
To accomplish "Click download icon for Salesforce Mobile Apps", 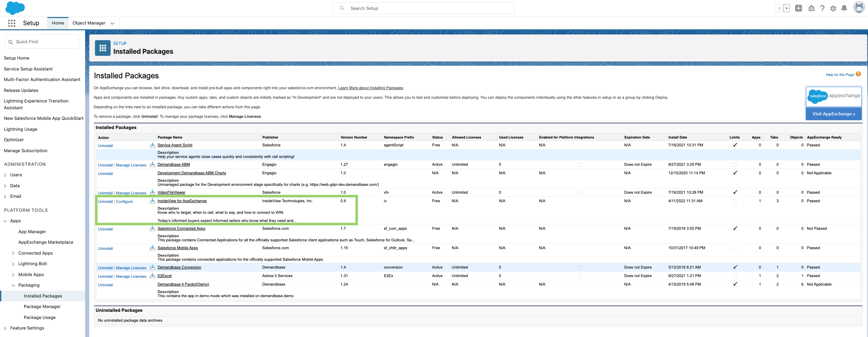I will [152, 248].
